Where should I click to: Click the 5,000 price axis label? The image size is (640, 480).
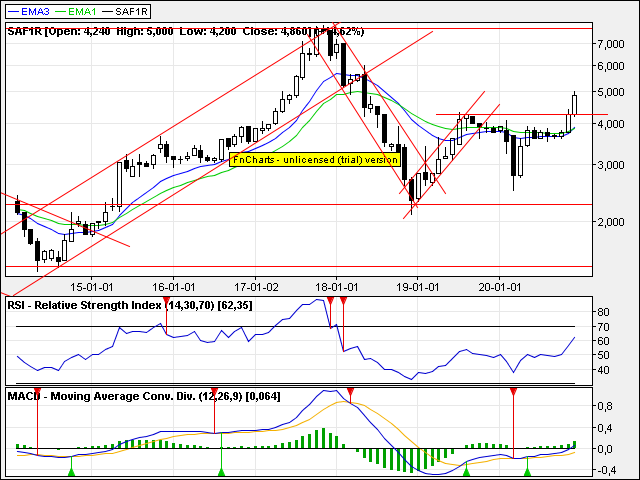[x=611, y=92]
